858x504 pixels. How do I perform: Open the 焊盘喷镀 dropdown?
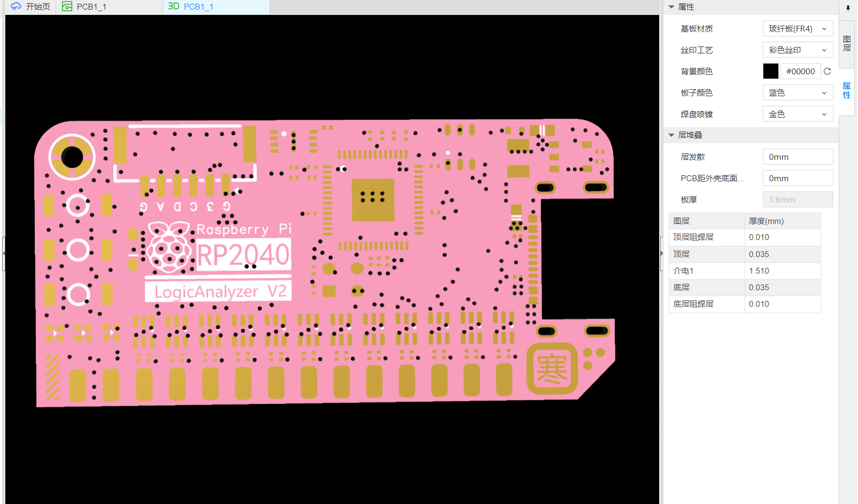(797, 114)
